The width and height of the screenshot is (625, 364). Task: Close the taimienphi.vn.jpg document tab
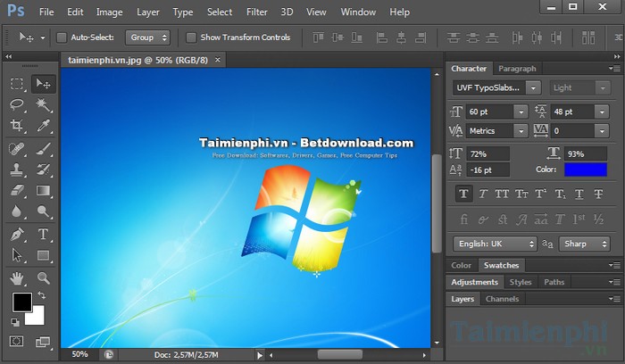(x=216, y=60)
